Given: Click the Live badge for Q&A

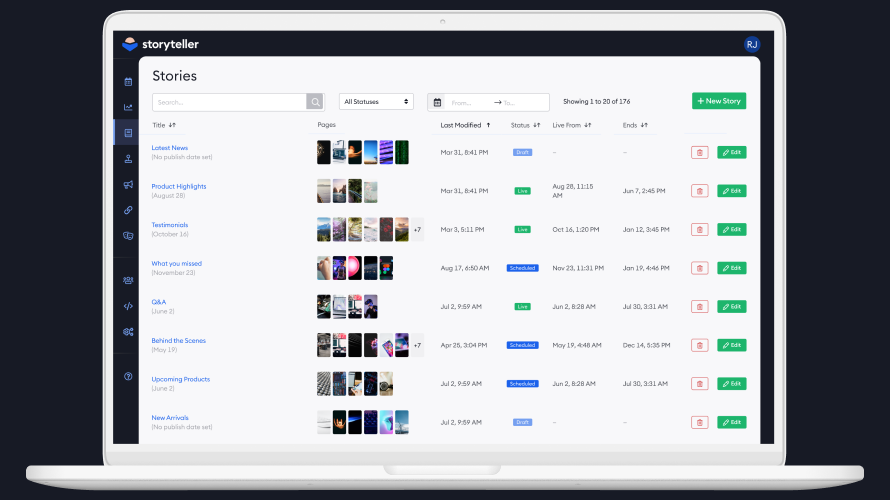Looking at the screenshot, I should (522, 306).
